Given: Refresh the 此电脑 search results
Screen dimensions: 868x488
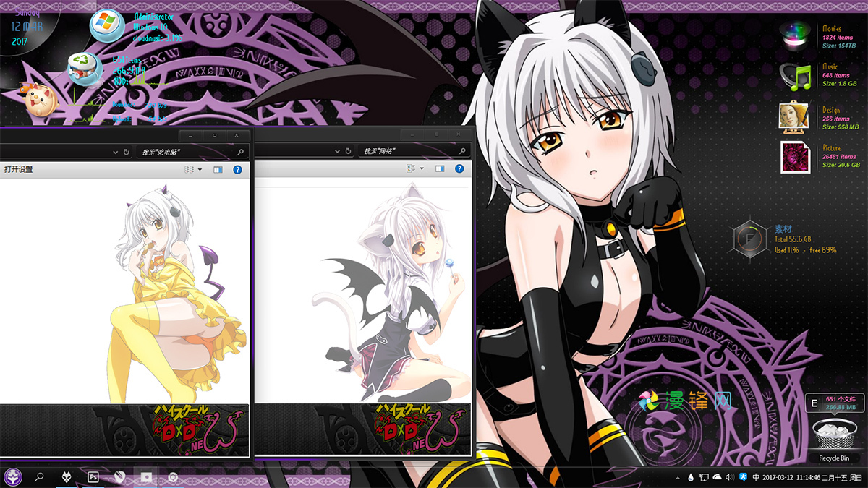Looking at the screenshot, I should [127, 150].
